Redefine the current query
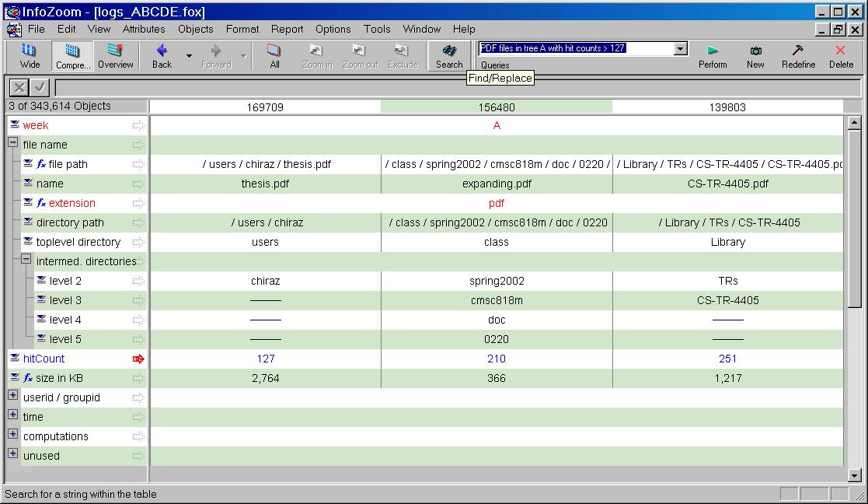 (798, 56)
